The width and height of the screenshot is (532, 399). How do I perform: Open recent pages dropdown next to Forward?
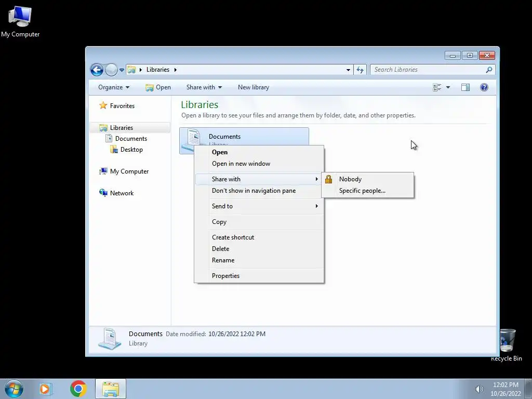pyautogui.click(x=122, y=70)
